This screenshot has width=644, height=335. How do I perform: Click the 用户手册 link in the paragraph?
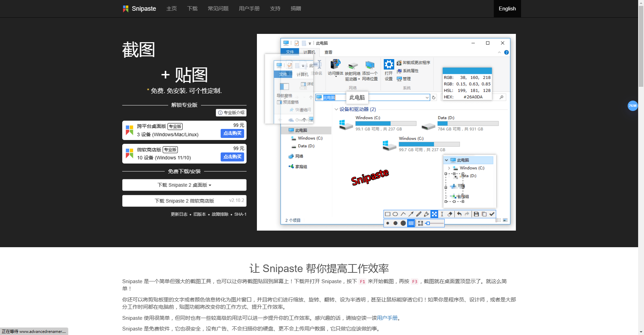[387, 318]
